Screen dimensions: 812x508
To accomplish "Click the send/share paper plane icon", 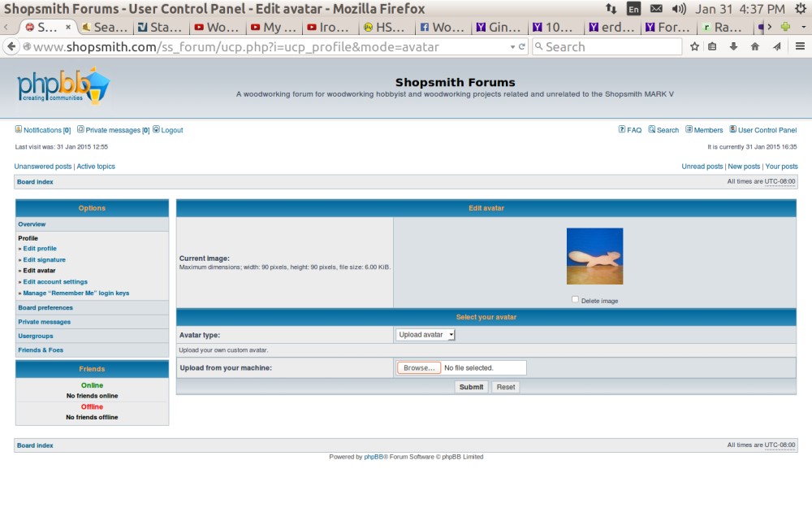I will point(777,46).
